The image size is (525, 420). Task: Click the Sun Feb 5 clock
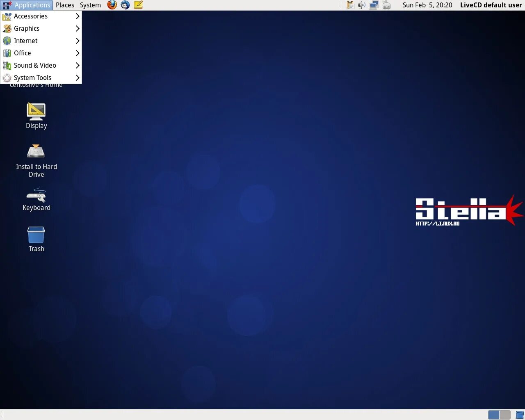point(427,5)
